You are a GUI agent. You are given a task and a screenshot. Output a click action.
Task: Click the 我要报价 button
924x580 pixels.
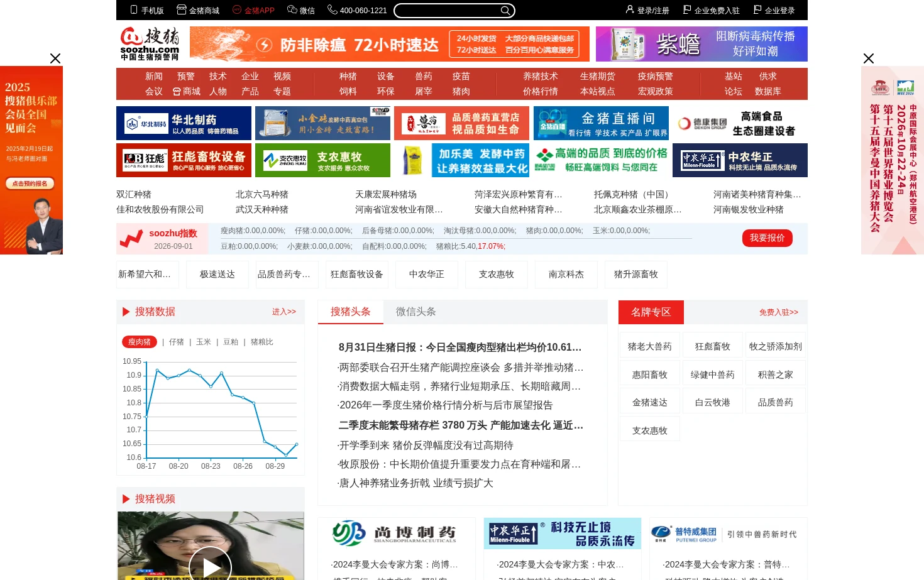[x=767, y=238]
